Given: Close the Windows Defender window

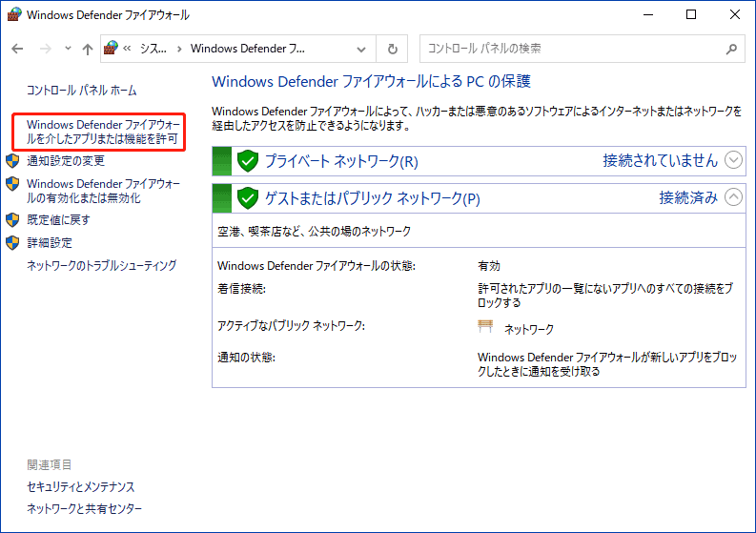Looking at the screenshot, I should pyautogui.click(x=734, y=14).
